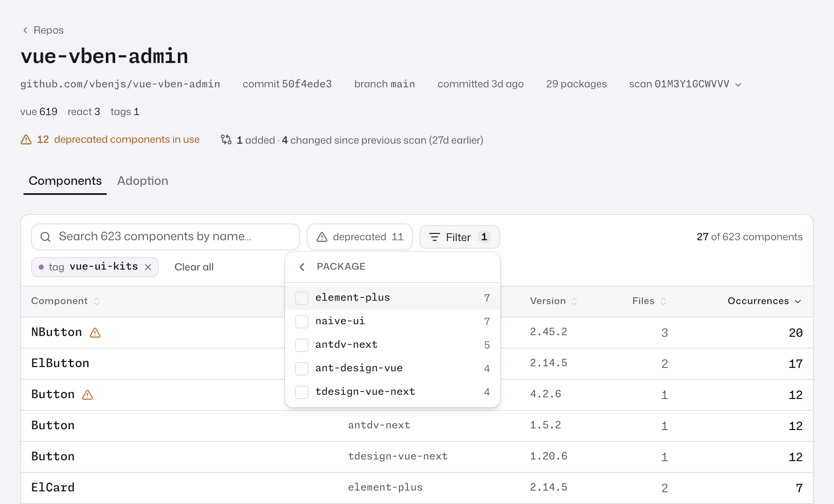Click Clear all filters
The image size is (834, 504).
pyautogui.click(x=194, y=267)
